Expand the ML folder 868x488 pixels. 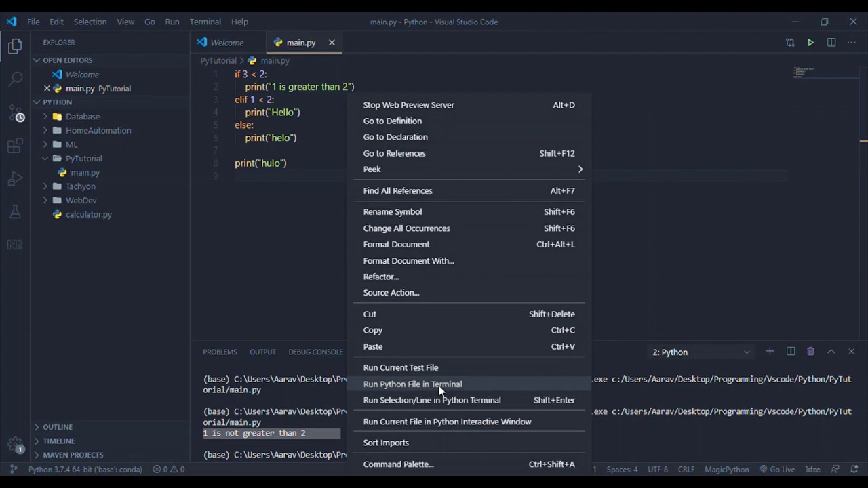click(71, 144)
